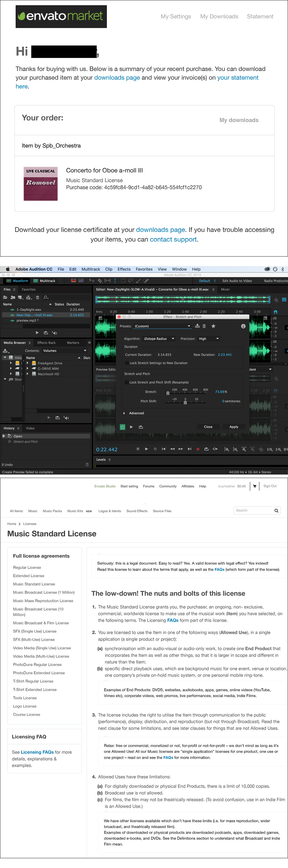Select the Time Selection tool
This screenshot has width=288, height=868.
[115, 280]
